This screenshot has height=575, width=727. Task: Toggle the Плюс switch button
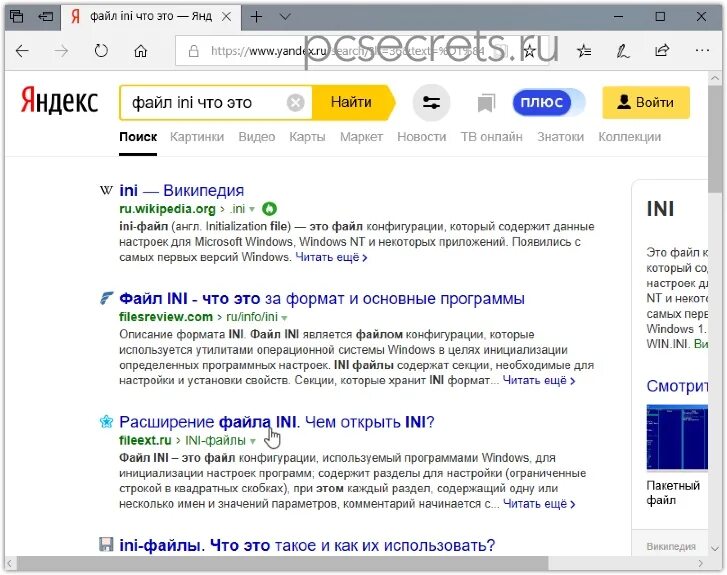coord(549,102)
